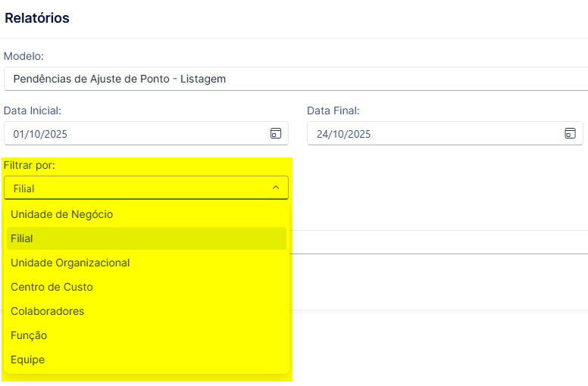This screenshot has height=386, width=588.
Task: Click the Modelo field label
Action: pyautogui.click(x=23, y=56)
